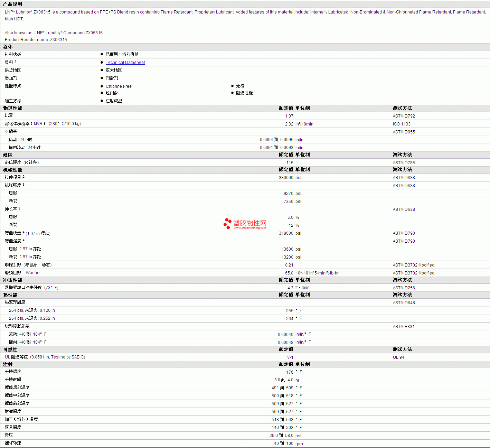Click the Izod impact value 4.3
This screenshot has height=448, width=490.
pos(290,288)
